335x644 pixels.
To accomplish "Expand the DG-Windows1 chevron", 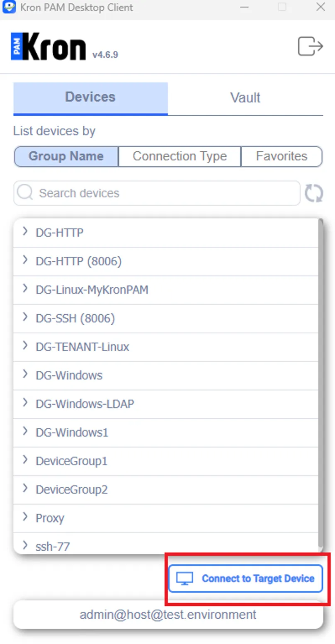I will (25, 431).
